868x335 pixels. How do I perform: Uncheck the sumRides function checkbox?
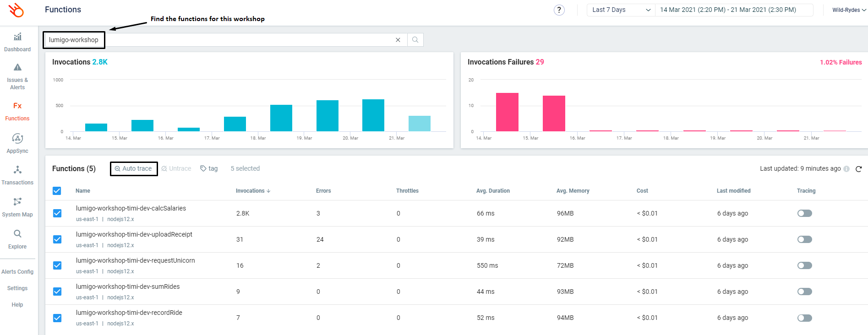[57, 292]
